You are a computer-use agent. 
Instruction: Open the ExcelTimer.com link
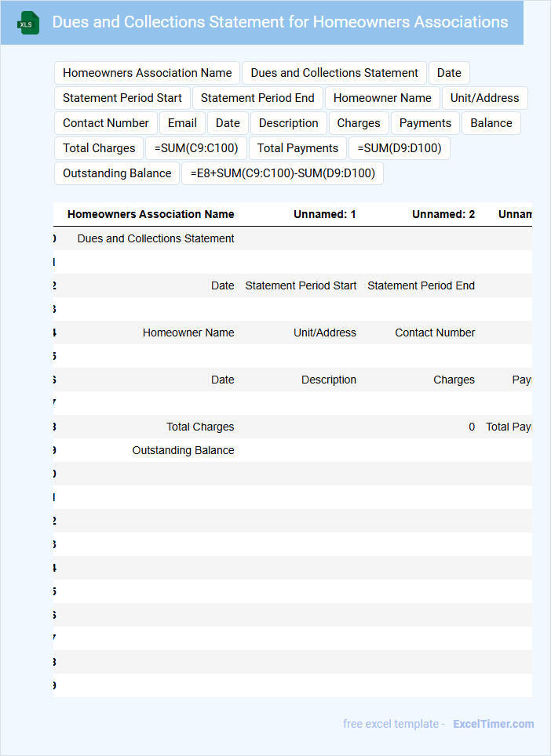pos(493,724)
